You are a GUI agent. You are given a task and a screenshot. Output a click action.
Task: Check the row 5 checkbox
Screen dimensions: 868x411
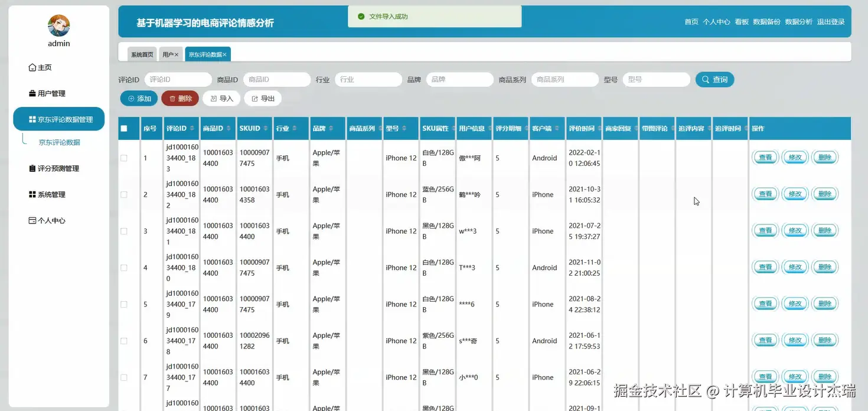[124, 305]
